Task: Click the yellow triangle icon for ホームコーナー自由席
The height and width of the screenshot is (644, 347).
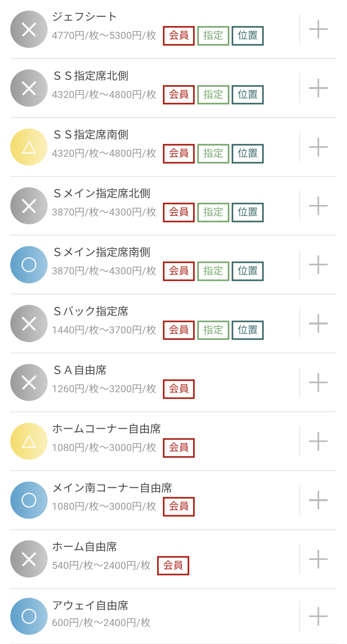Action: click(x=29, y=441)
